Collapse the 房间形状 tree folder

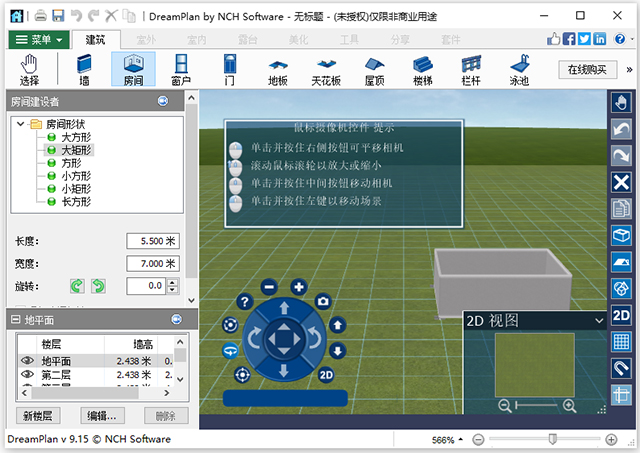22,124
